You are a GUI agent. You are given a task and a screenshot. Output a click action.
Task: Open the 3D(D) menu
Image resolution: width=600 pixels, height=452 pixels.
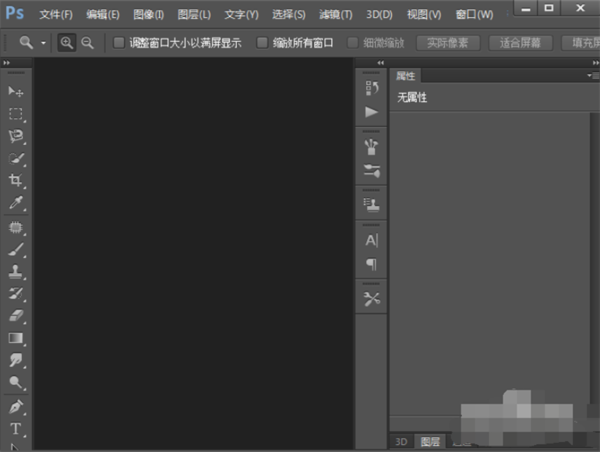pos(379,15)
